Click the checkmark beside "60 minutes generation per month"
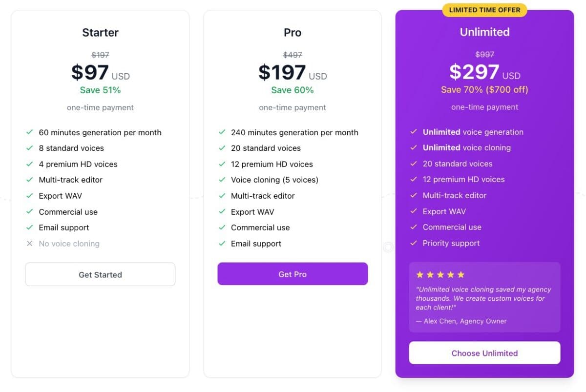 point(29,132)
